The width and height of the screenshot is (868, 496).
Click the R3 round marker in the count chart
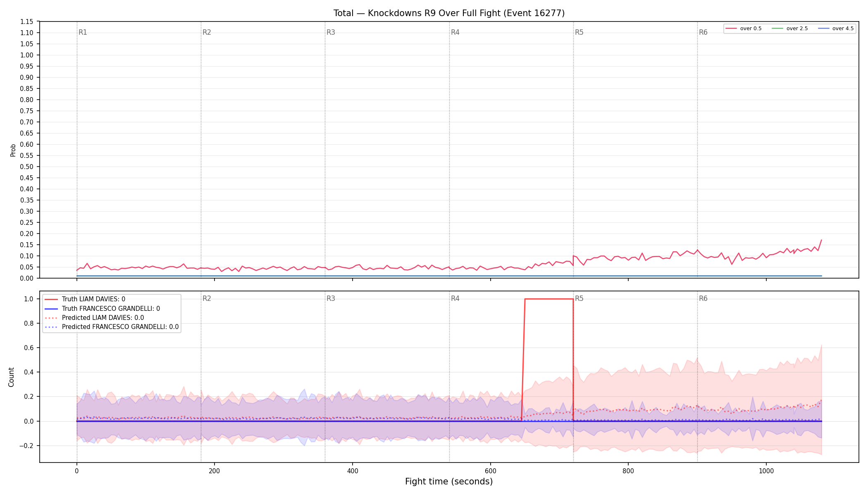pos(331,298)
